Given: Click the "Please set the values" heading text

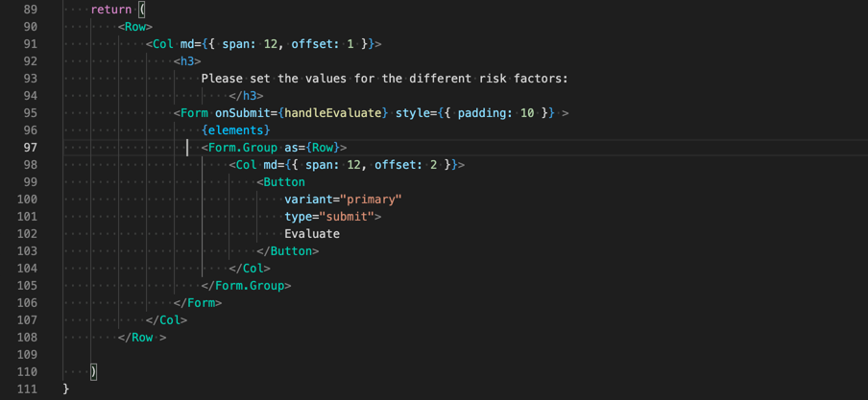Looking at the screenshot, I should [x=384, y=79].
